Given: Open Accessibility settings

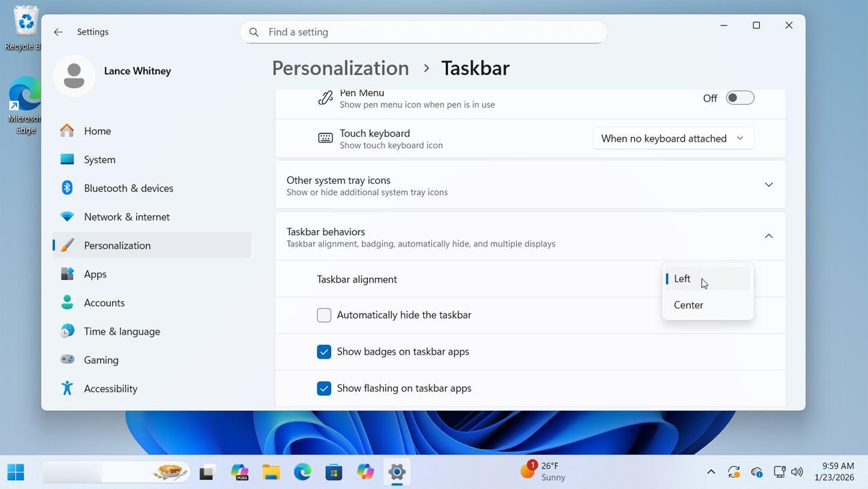Looking at the screenshot, I should (x=152, y=388).
